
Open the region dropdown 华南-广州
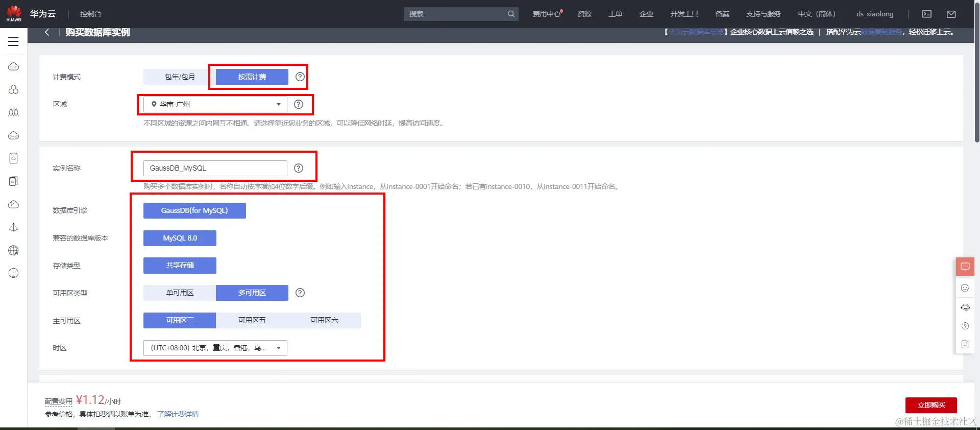coord(215,104)
